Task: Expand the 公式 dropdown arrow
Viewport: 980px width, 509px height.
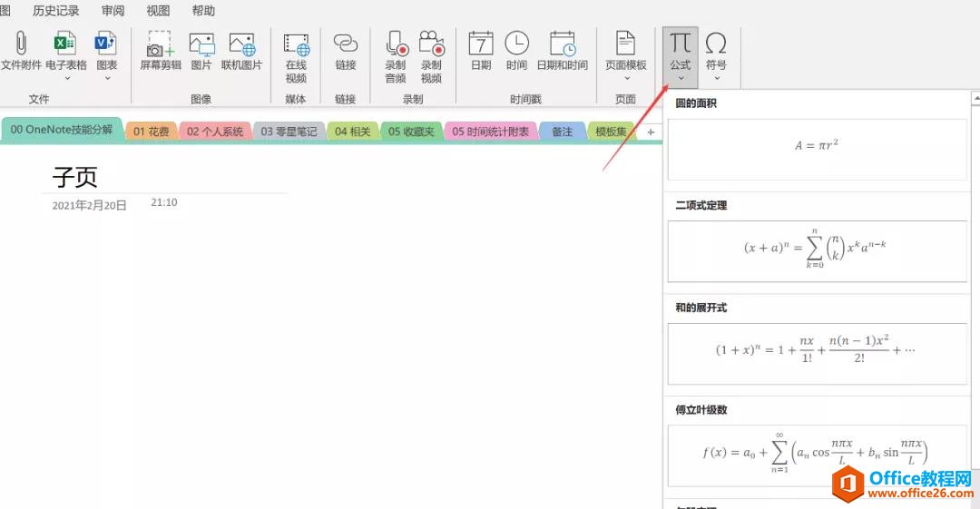Action: [681, 78]
